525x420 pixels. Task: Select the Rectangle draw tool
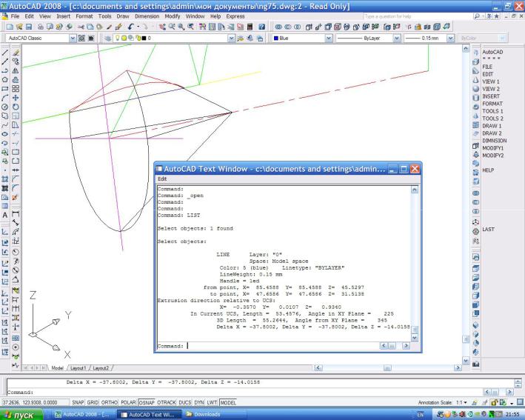pyautogui.click(x=4, y=89)
